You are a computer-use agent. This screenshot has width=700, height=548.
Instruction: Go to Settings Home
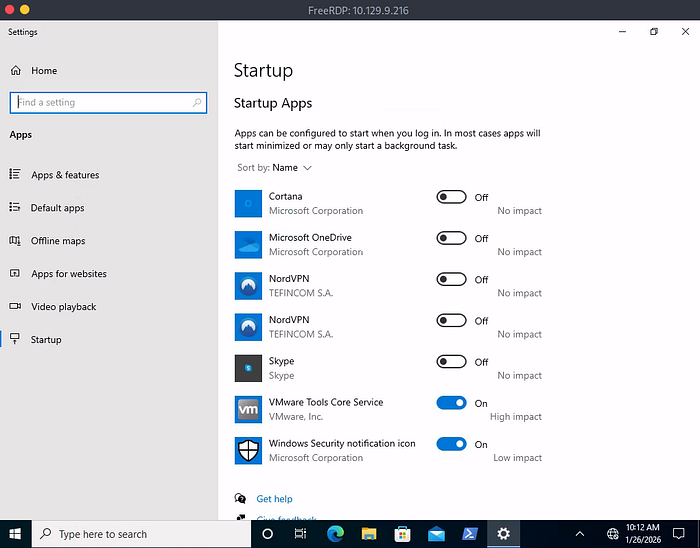click(44, 71)
